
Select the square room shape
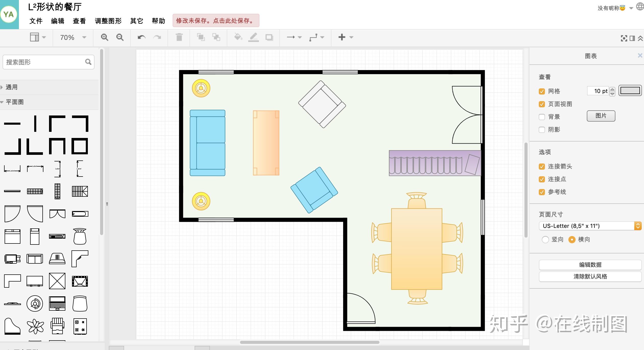80,146
